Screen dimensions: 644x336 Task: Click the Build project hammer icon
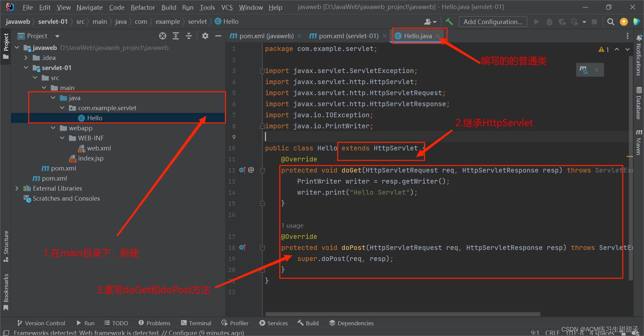449,22
